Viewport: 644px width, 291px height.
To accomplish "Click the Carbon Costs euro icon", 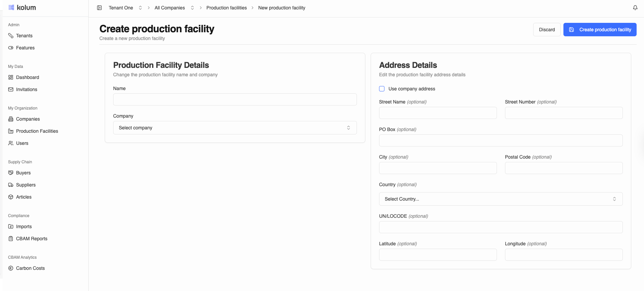I will click(11, 268).
